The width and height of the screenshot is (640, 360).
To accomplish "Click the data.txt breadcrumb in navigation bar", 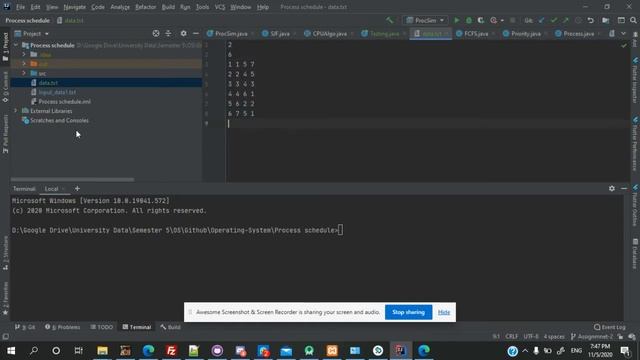I will 70,20.
